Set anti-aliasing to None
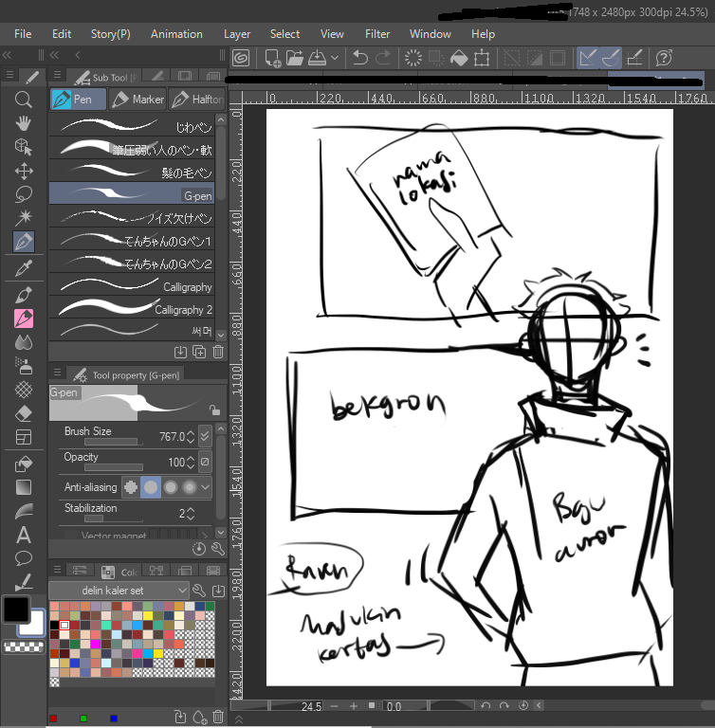Viewport: 715px width, 728px height. point(131,487)
